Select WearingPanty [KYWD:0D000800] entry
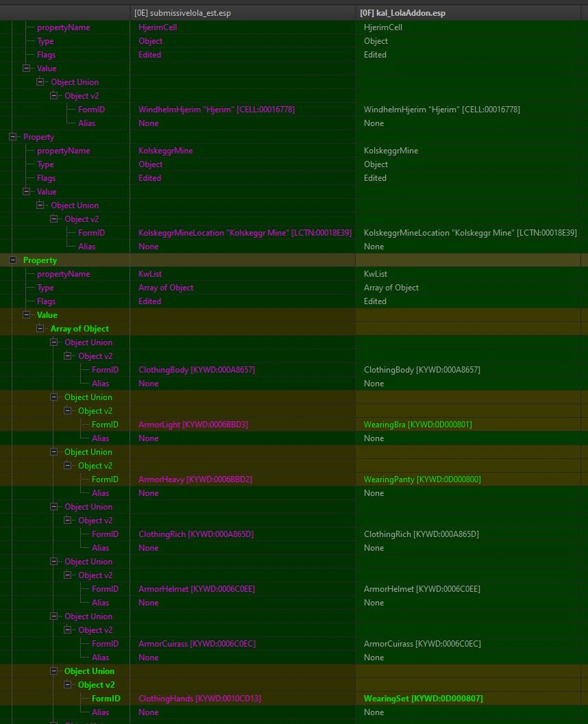This screenshot has width=588, height=724. [x=422, y=479]
